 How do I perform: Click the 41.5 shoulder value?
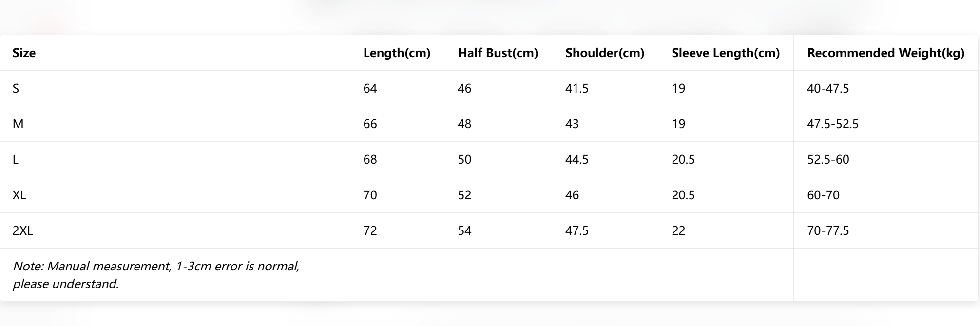point(576,88)
